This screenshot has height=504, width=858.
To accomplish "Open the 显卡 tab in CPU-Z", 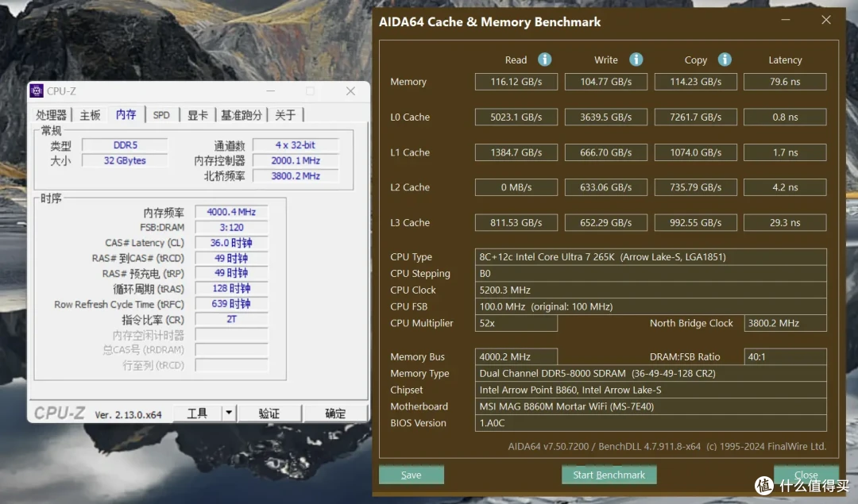I will 198,115.
